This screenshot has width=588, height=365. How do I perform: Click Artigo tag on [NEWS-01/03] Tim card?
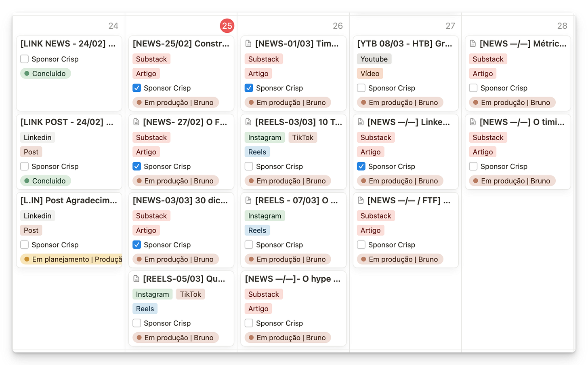[258, 74]
